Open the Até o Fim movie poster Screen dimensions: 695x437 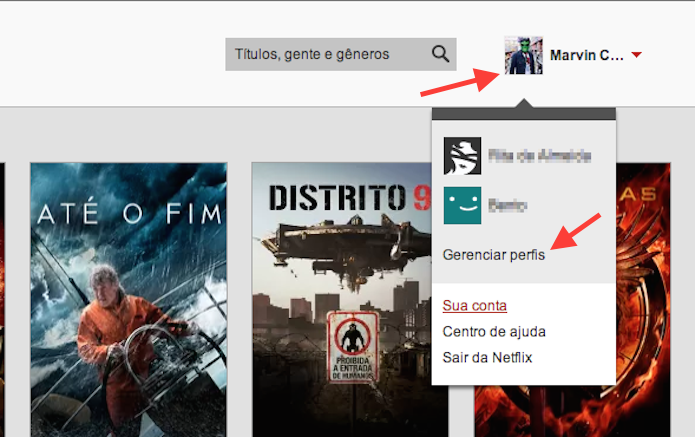point(129,300)
